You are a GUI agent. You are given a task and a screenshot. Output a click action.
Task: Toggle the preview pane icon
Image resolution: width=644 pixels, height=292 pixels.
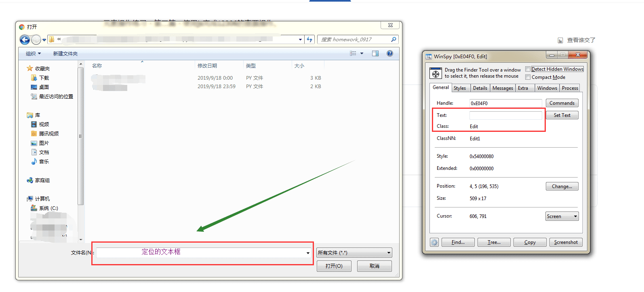point(375,53)
